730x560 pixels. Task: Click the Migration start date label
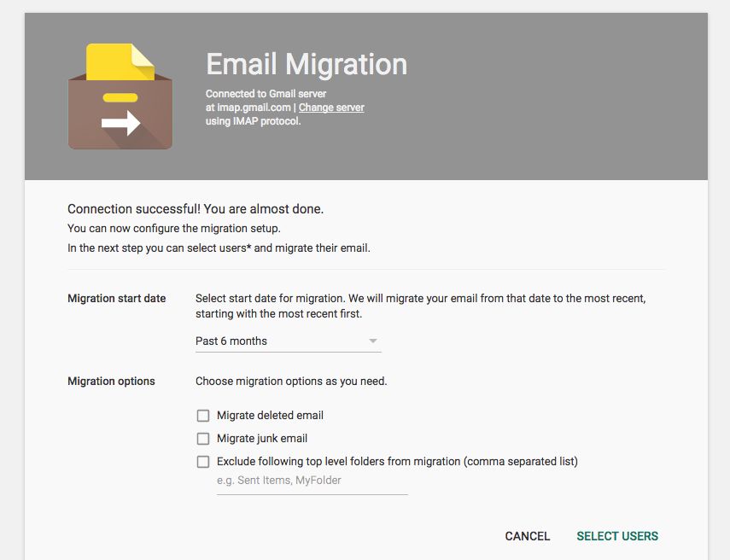[117, 299]
